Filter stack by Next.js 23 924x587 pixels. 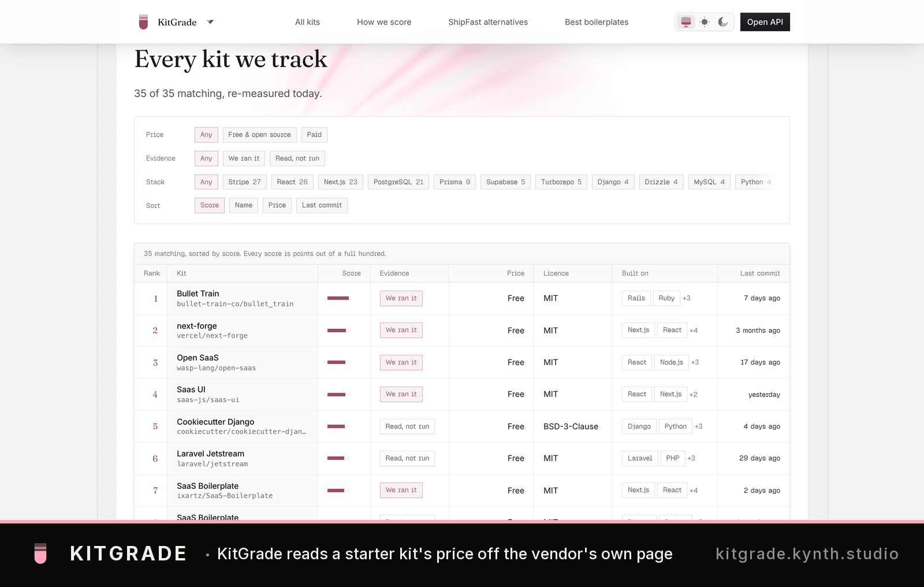[x=341, y=182]
